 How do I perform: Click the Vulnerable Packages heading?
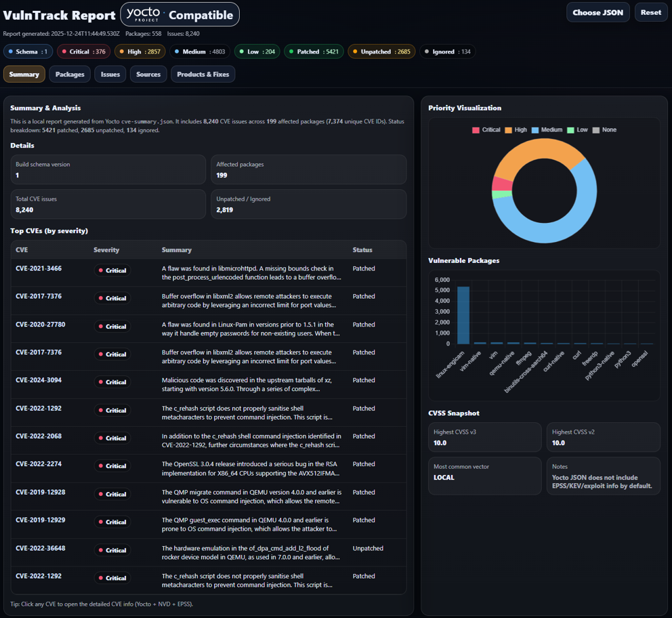[x=464, y=261]
